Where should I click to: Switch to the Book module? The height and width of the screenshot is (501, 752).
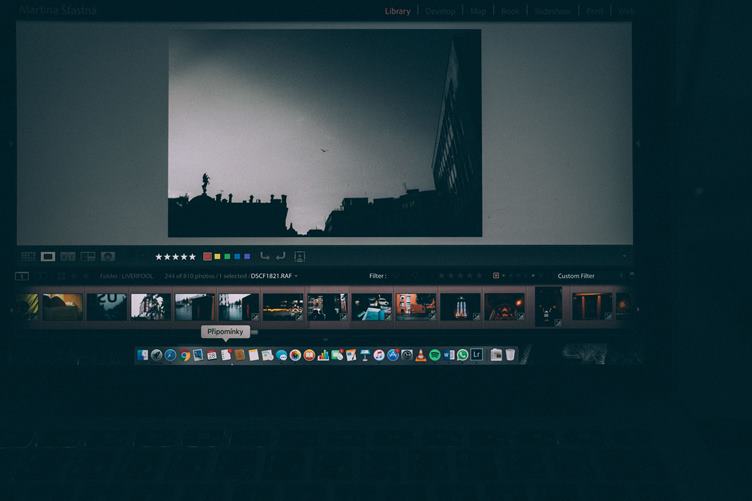pos(510,11)
